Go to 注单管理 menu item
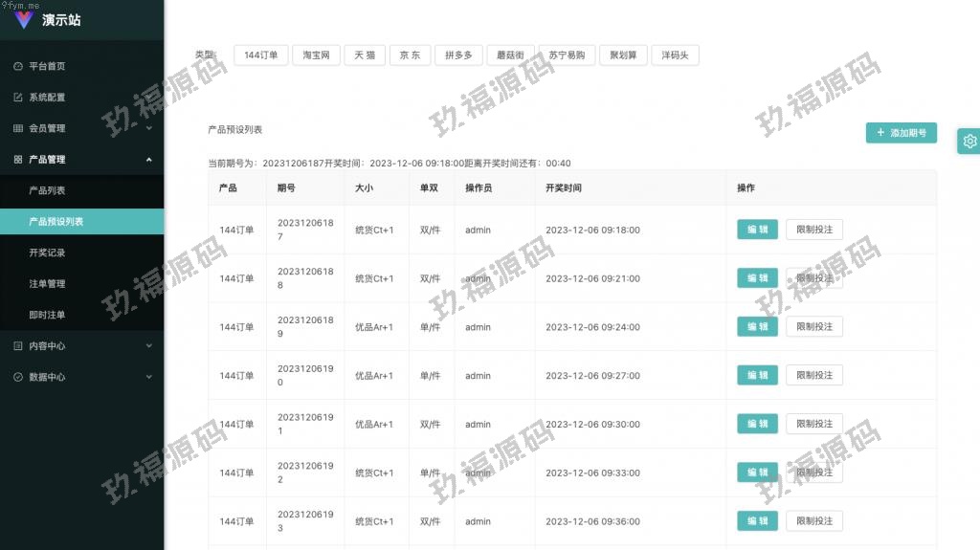This screenshot has height=550, width=980. [x=47, y=284]
